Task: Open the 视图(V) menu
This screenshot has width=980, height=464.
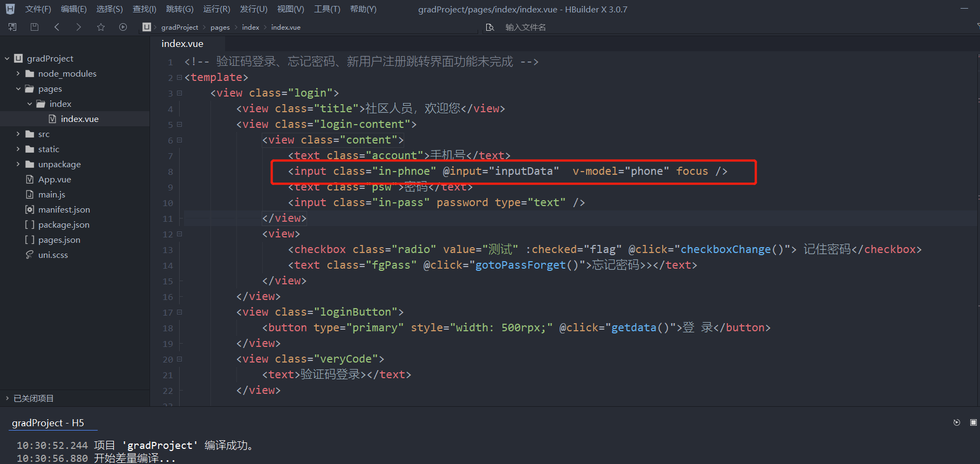Action: 290,9
